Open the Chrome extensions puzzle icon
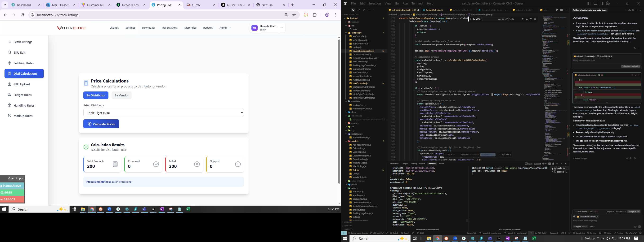The width and height of the screenshot is (644, 242). pos(314,15)
